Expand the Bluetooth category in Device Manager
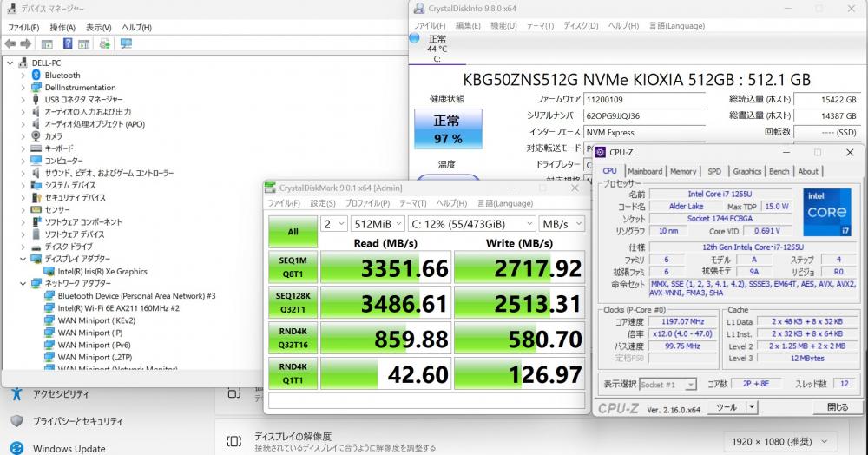The height and width of the screenshot is (455, 868). pos(23,75)
